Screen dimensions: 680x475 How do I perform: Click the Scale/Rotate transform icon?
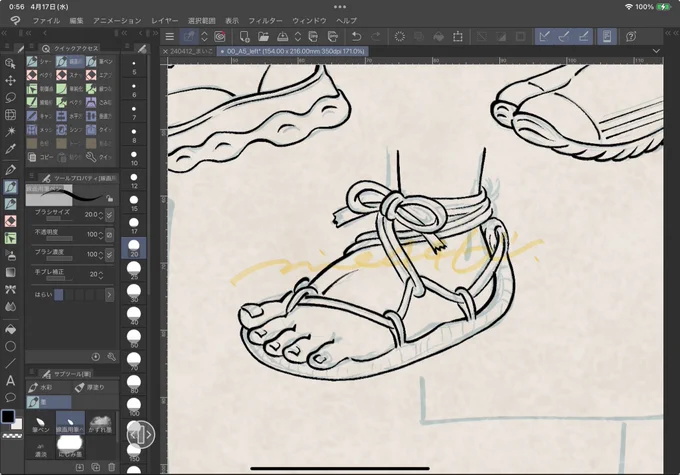[x=458, y=37]
